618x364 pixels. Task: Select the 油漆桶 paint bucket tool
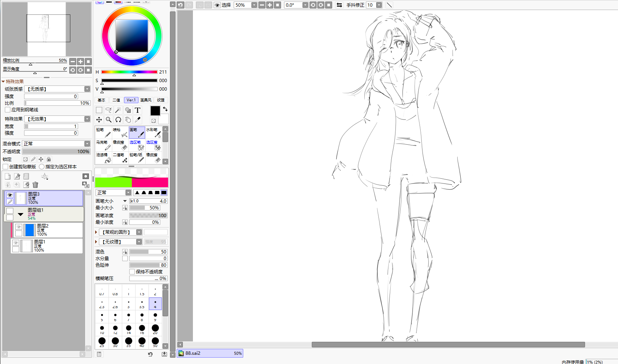click(x=103, y=158)
